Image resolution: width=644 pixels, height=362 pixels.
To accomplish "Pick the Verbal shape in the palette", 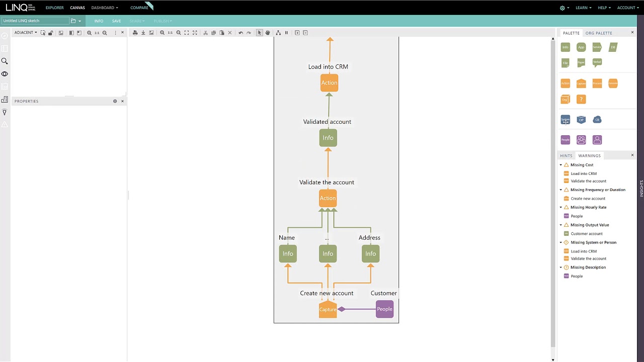I will click(x=597, y=63).
